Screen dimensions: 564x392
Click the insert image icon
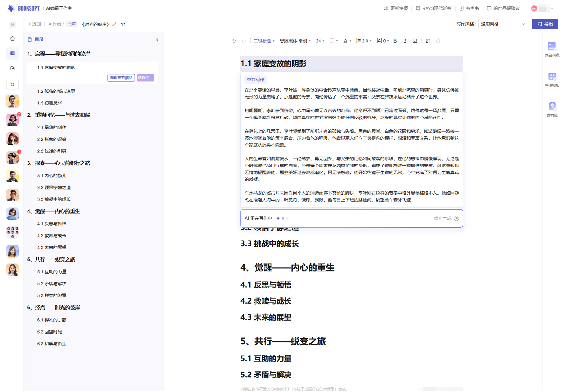coord(428,41)
